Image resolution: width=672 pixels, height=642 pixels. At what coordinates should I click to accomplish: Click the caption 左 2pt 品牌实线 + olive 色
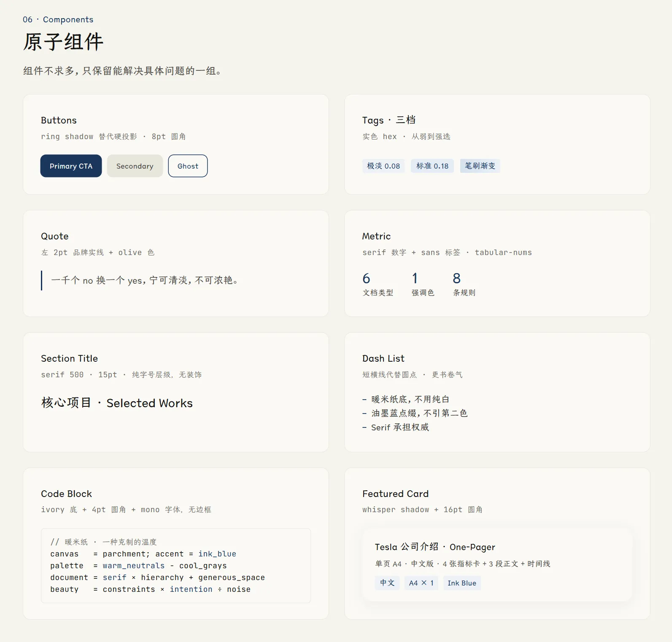(98, 253)
